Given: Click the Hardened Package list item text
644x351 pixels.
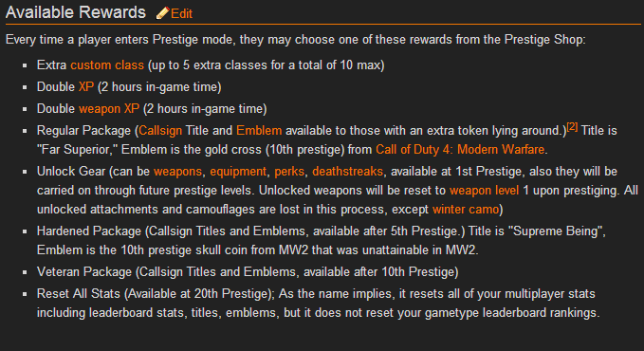Looking at the screenshot, I should click(x=322, y=240).
